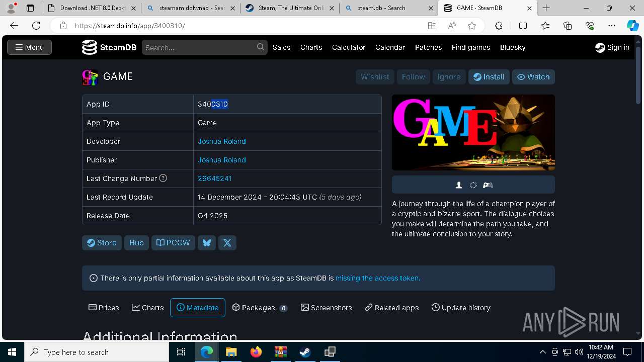Open Related apps tab
The width and height of the screenshot is (644, 362).
[x=391, y=308]
